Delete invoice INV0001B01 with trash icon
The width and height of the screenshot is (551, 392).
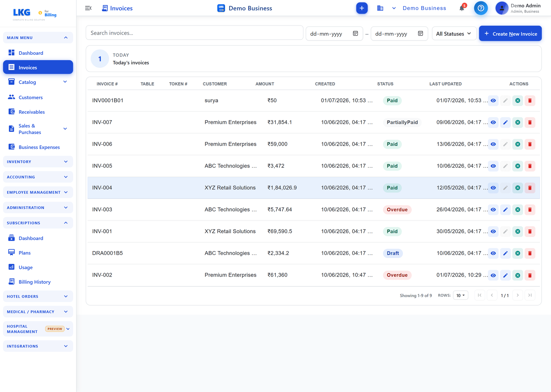(x=530, y=101)
